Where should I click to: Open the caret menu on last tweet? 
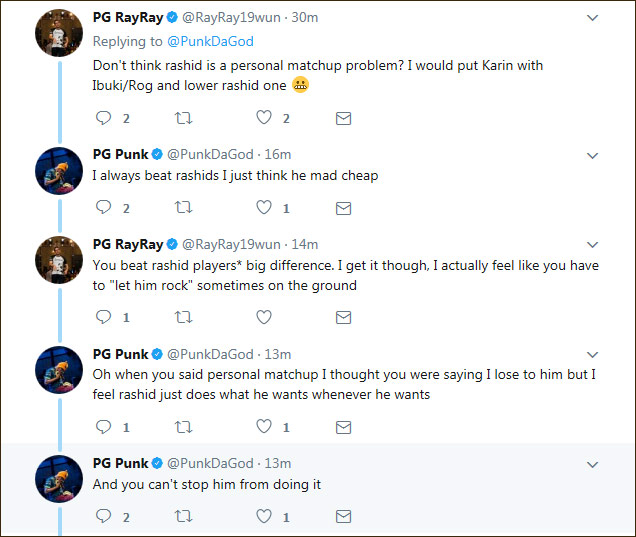click(592, 464)
